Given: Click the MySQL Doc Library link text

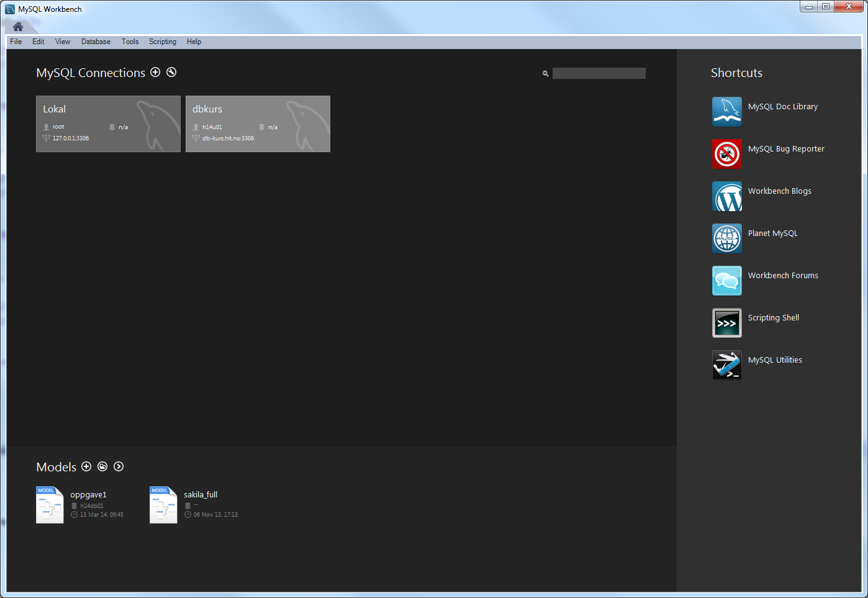Looking at the screenshot, I should click(783, 107).
